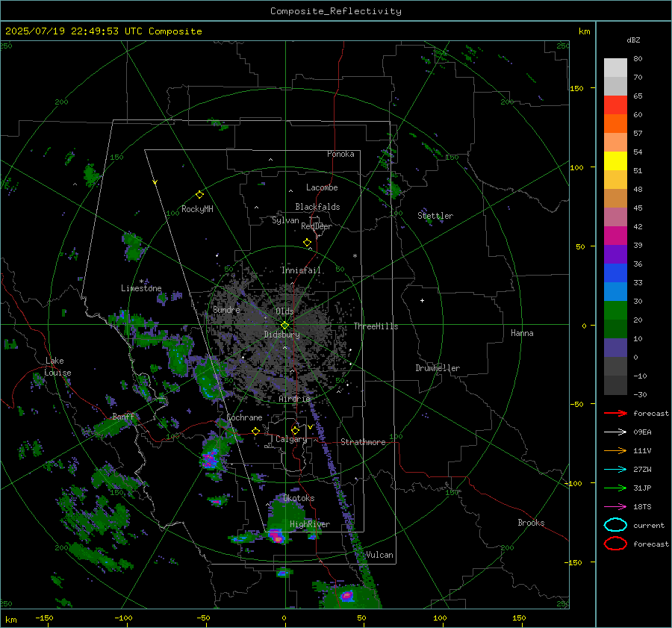Click the Didsbury city label

[x=281, y=335]
